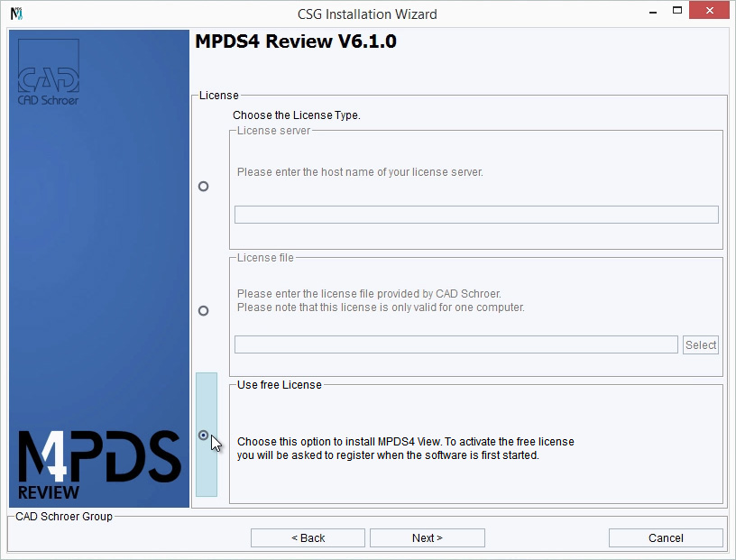Screen dimensions: 736x560
Task: Click 'Please note that this license' text
Action: [x=381, y=307]
